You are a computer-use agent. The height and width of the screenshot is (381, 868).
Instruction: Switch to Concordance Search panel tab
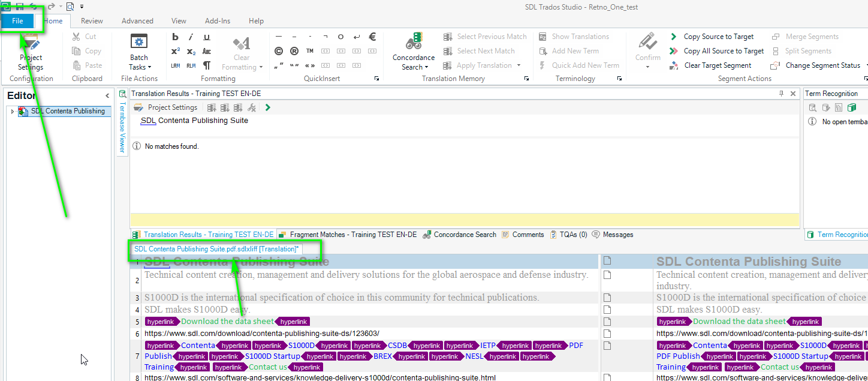pos(459,235)
